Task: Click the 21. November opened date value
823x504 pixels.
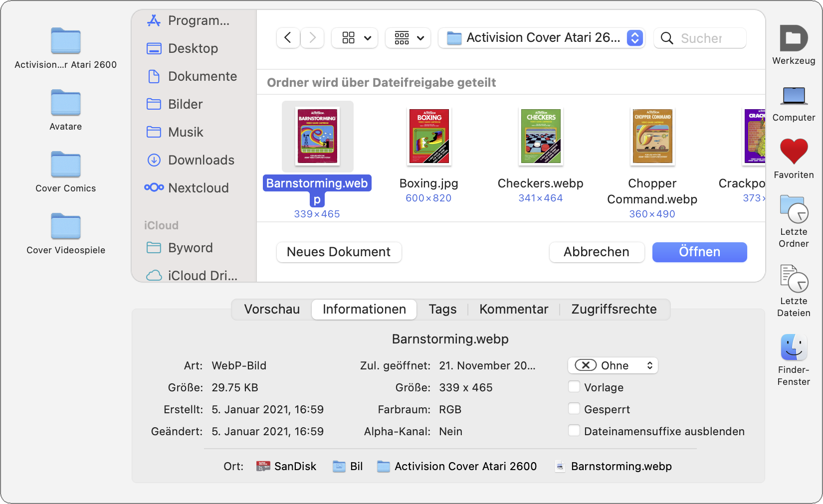Action: point(487,365)
